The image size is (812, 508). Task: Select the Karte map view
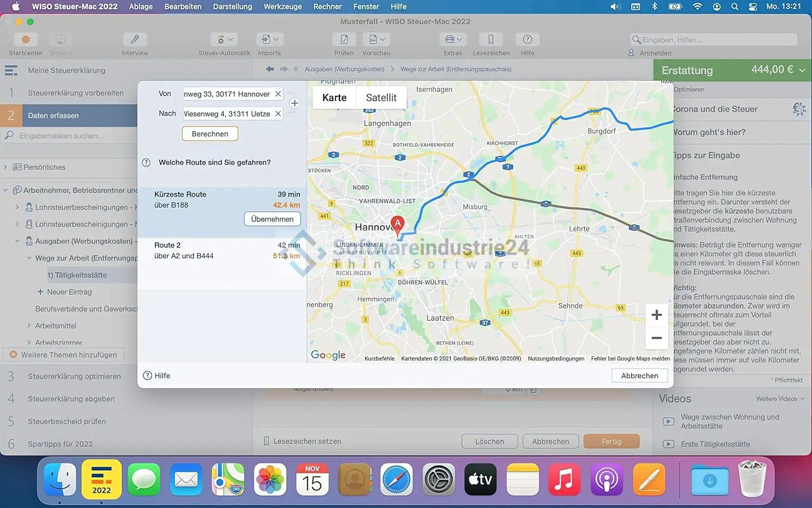[x=334, y=98]
